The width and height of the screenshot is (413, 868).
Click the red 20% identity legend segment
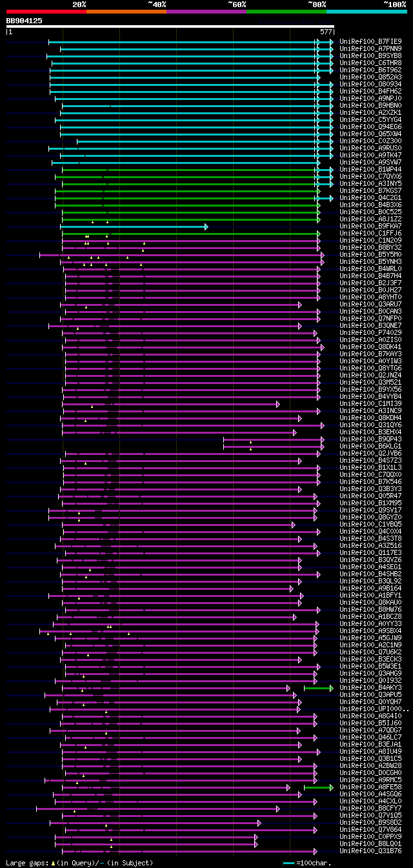click(46, 12)
